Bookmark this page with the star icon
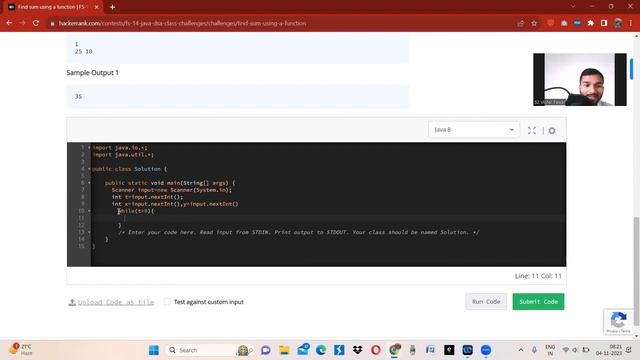Viewport: 640px width, 360px height. point(534,23)
